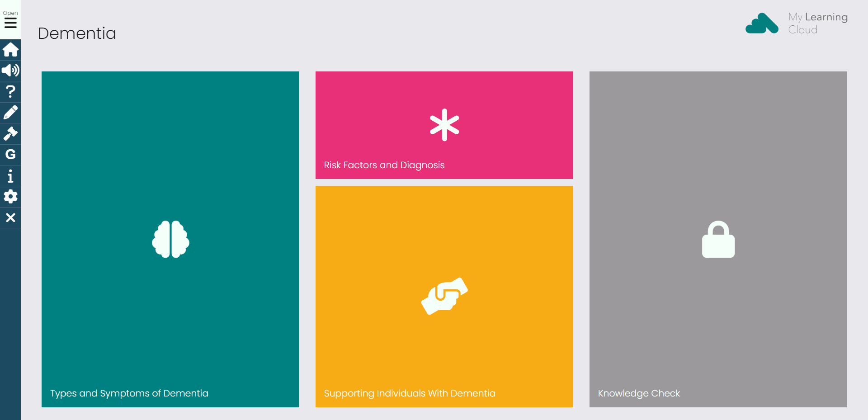Open the hamburger menu in the sidebar

[10, 19]
